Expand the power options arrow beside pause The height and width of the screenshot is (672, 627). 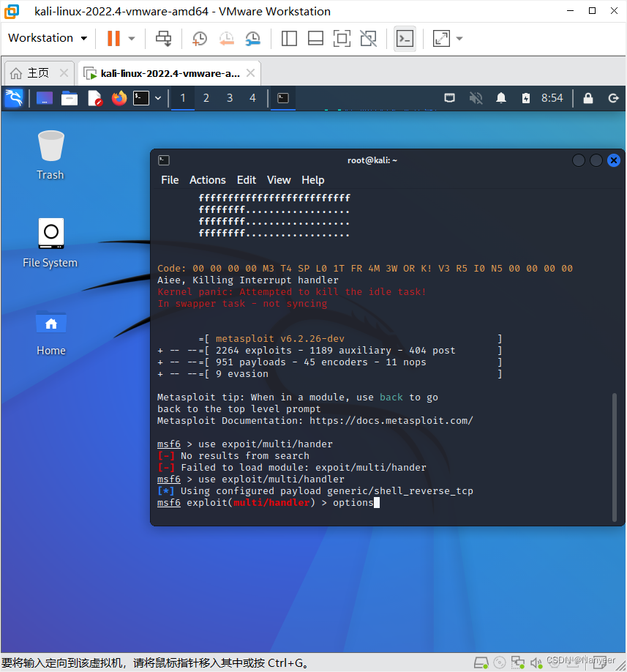pos(132,39)
